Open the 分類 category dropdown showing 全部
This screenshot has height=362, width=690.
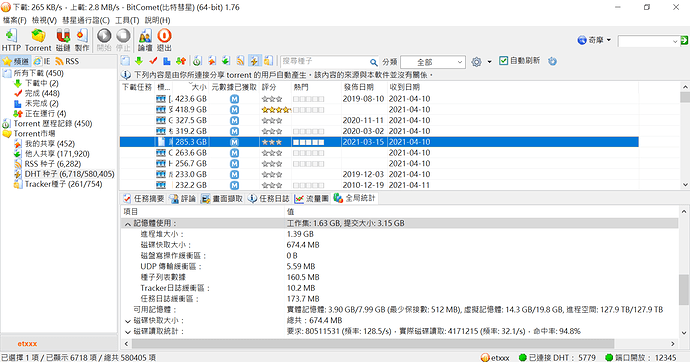point(433,62)
